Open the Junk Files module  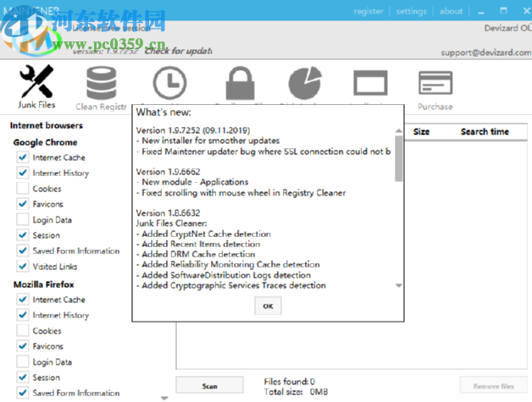pos(36,86)
